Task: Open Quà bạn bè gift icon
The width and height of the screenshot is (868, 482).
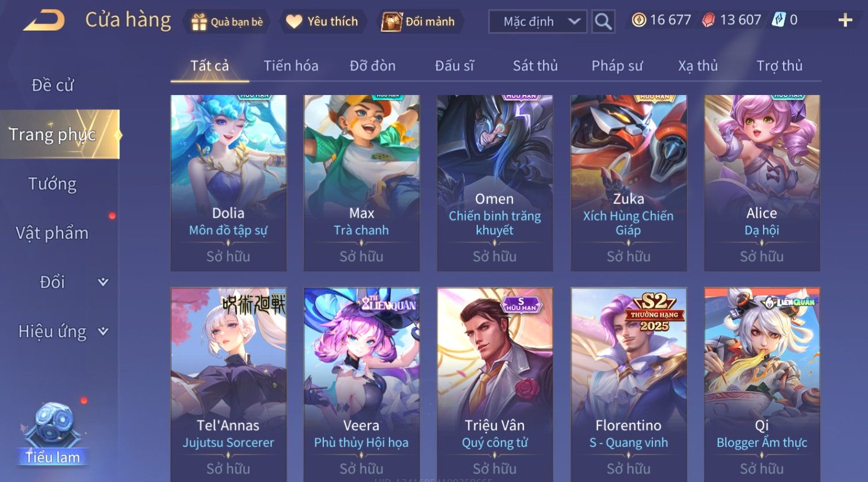Action: tap(199, 22)
